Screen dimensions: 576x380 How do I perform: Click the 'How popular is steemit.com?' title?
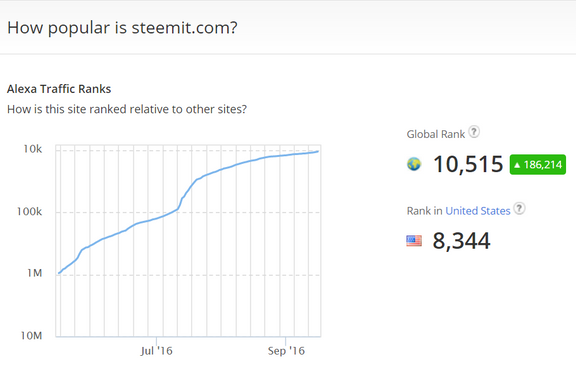tap(122, 28)
